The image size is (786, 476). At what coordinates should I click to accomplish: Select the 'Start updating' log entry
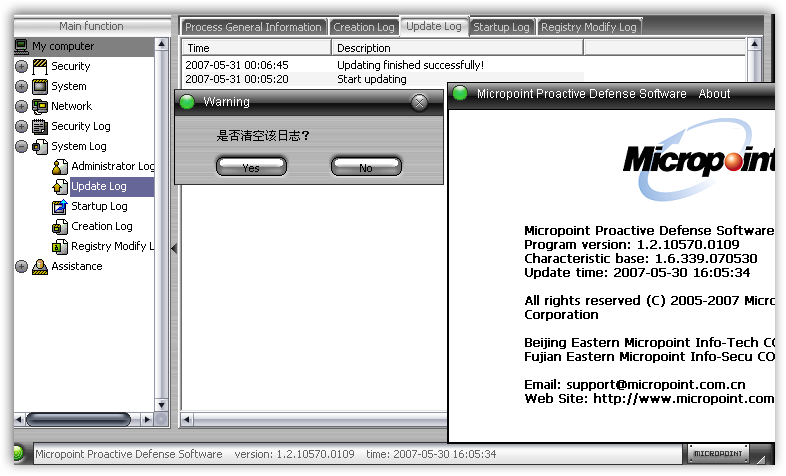point(371,79)
